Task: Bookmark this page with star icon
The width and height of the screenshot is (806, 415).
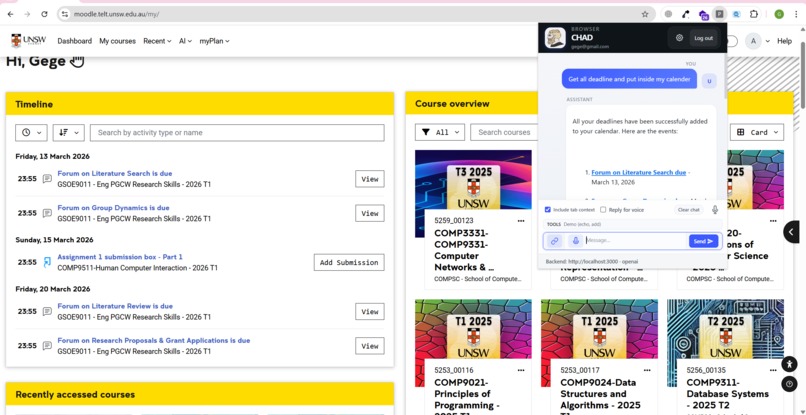Action: click(645, 14)
